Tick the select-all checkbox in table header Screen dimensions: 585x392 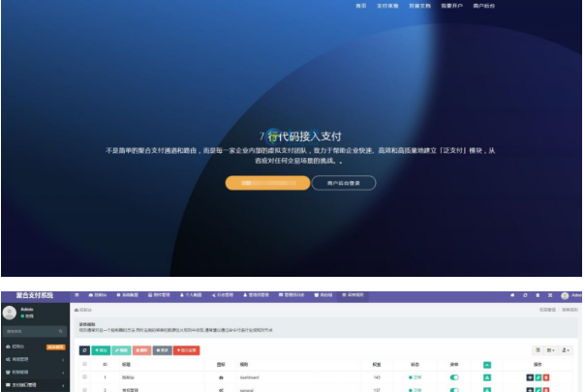tap(84, 364)
